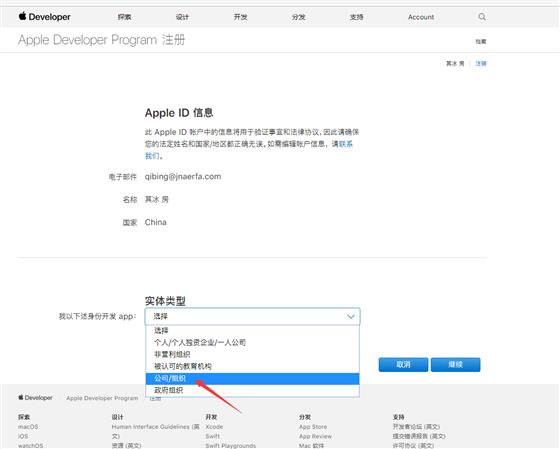Choose highlighted 公司/组织 option

[x=252, y=378]
